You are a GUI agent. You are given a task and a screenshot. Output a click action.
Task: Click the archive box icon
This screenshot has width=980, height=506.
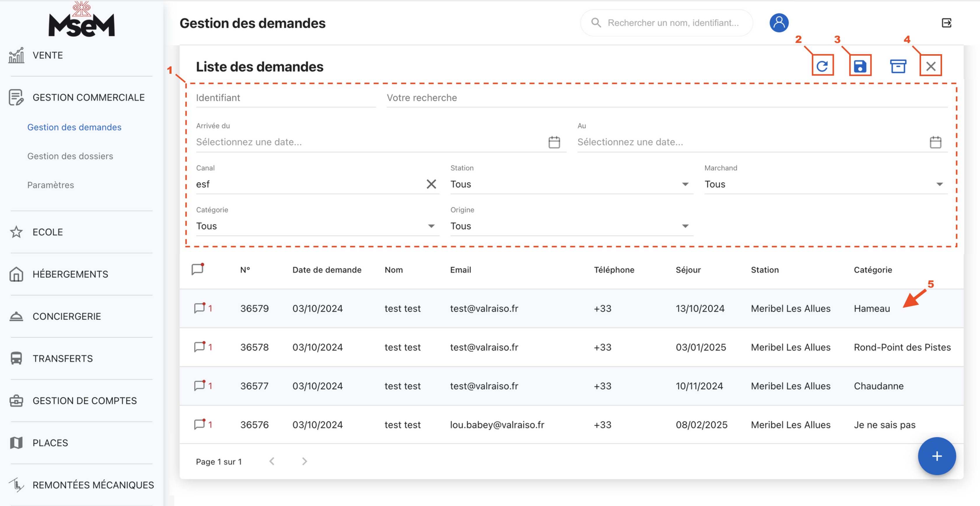898,66
